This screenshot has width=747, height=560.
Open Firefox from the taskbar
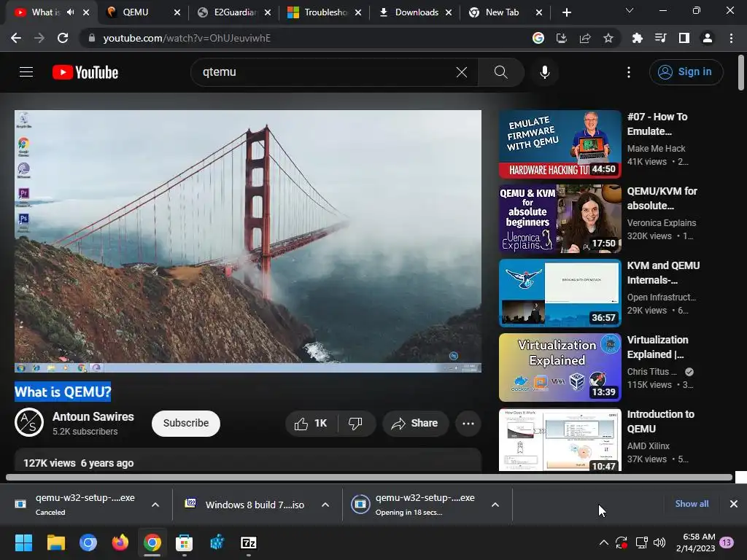120,542
